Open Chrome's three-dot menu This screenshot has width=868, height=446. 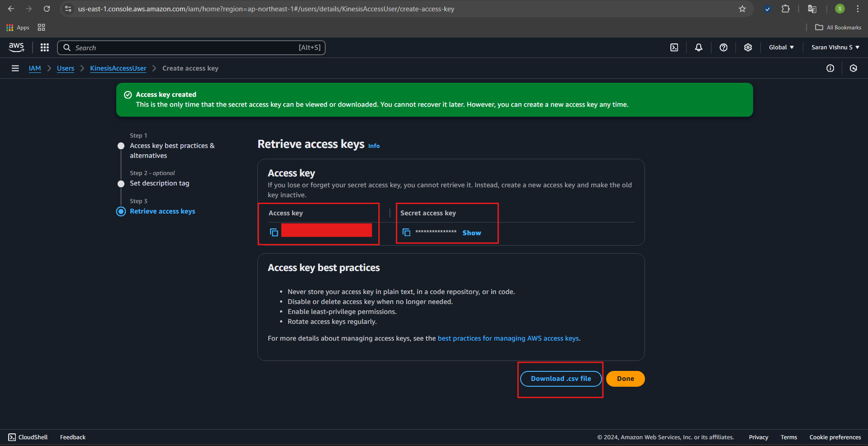point(858,9)
